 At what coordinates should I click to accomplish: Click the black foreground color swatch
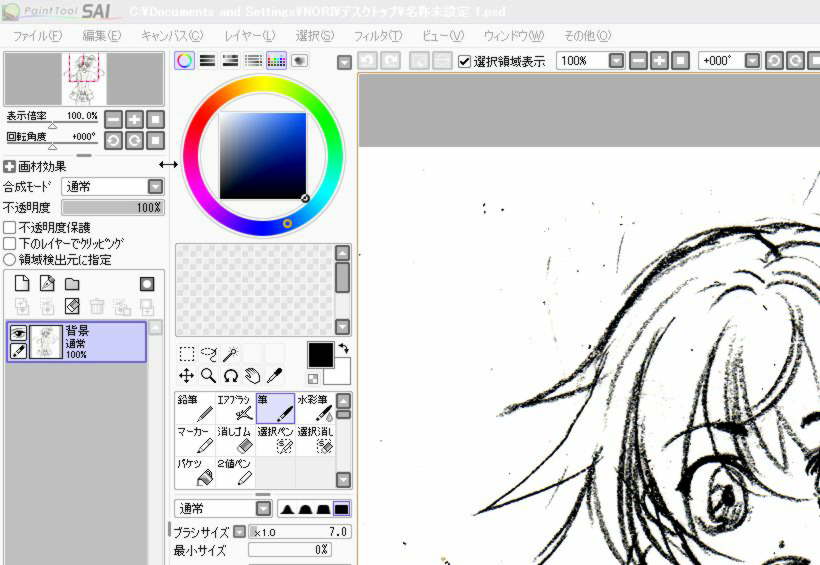click(x=321, y=355)
